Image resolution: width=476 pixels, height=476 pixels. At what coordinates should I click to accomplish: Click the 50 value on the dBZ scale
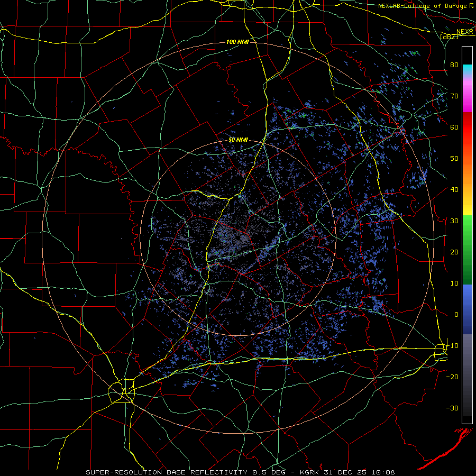[x=454, y=159]
